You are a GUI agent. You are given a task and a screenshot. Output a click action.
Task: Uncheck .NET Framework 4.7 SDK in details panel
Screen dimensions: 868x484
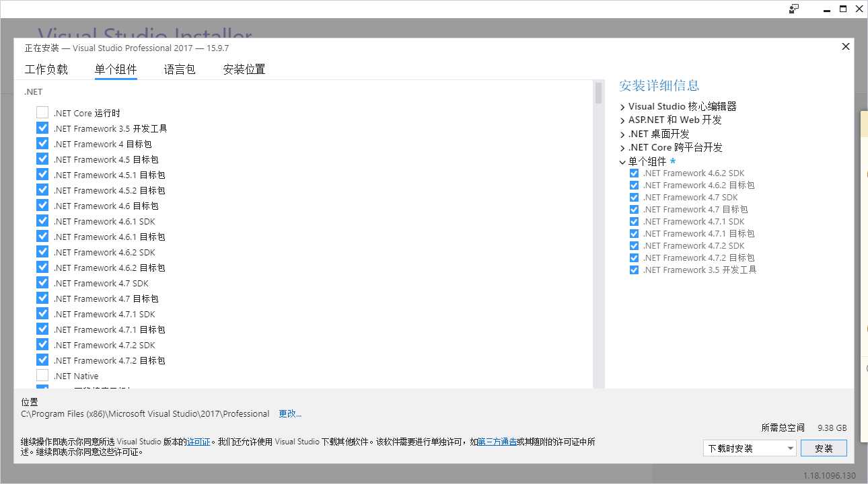634,197
